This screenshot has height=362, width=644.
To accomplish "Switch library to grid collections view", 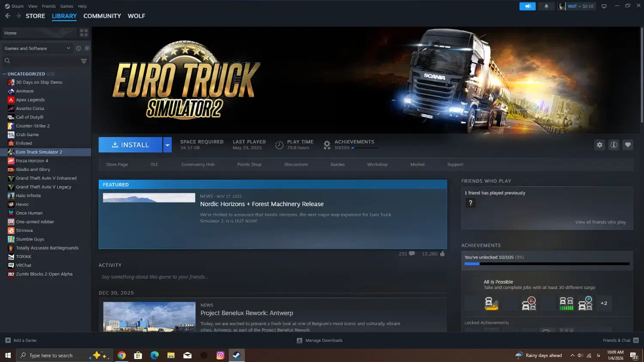I will (84, 33).
